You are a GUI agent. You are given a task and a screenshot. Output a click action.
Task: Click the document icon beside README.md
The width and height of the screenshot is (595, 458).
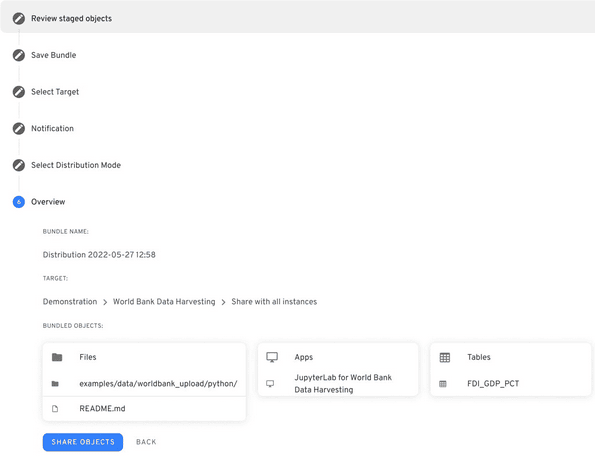(x=55, y=409)
